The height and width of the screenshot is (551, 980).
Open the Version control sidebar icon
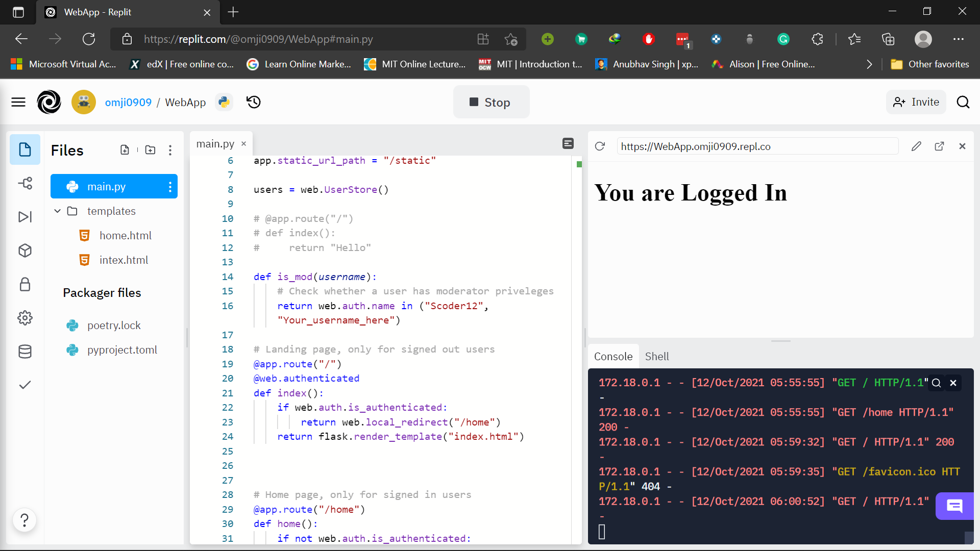tap(25, 183)
